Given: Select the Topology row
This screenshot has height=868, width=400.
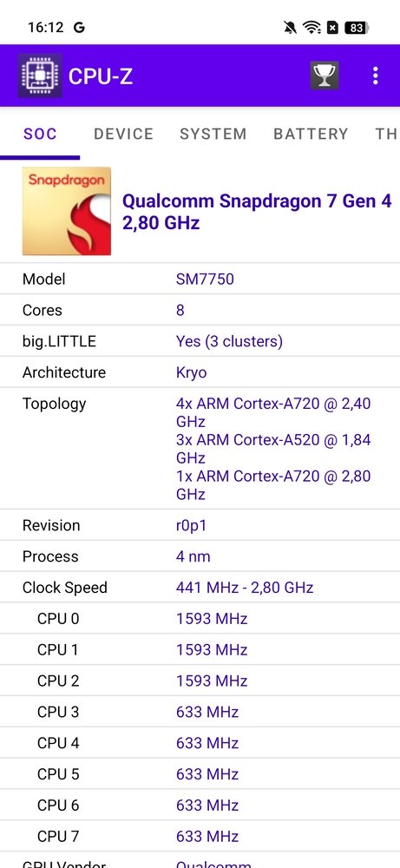Looking at the screenshot, I should tap(200, 449).
